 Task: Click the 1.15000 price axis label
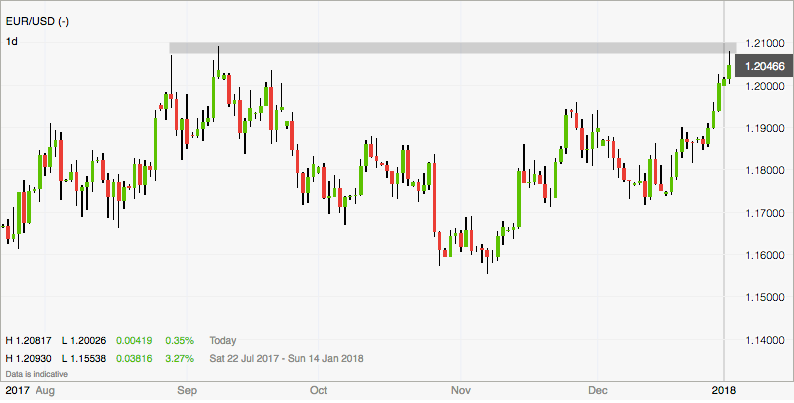[x=765, y=297]
